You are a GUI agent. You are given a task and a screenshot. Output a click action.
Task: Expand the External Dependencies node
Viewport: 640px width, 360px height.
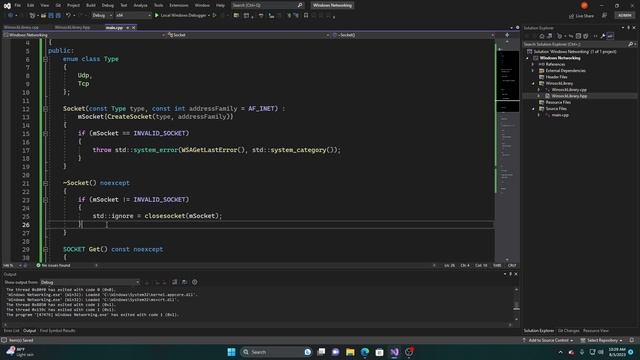533,71
